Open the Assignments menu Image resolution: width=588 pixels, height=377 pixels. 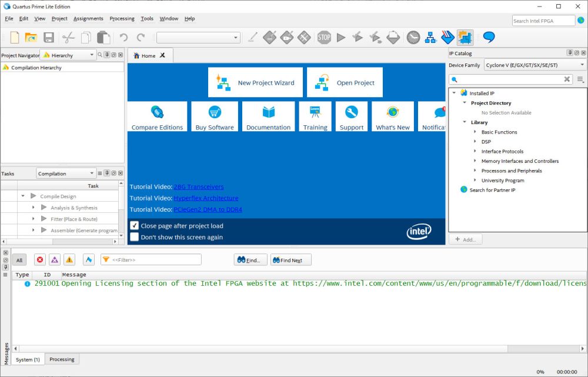(x=88, y=19)
